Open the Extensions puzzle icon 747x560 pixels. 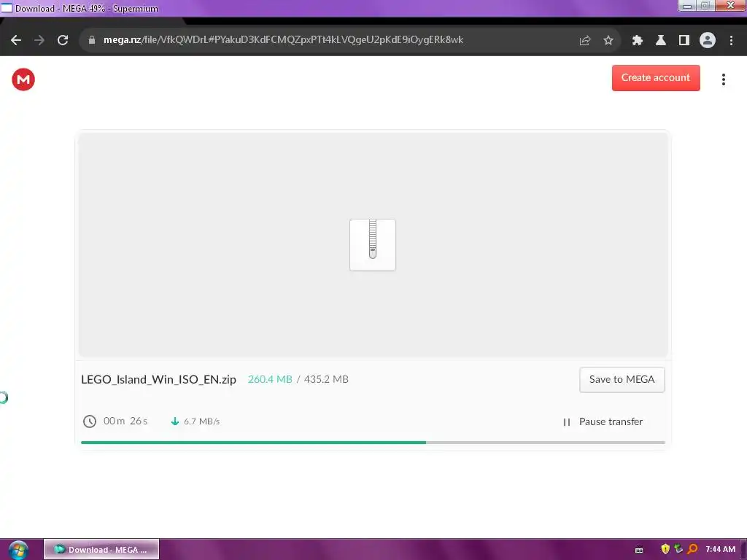[x=637, y=41]
